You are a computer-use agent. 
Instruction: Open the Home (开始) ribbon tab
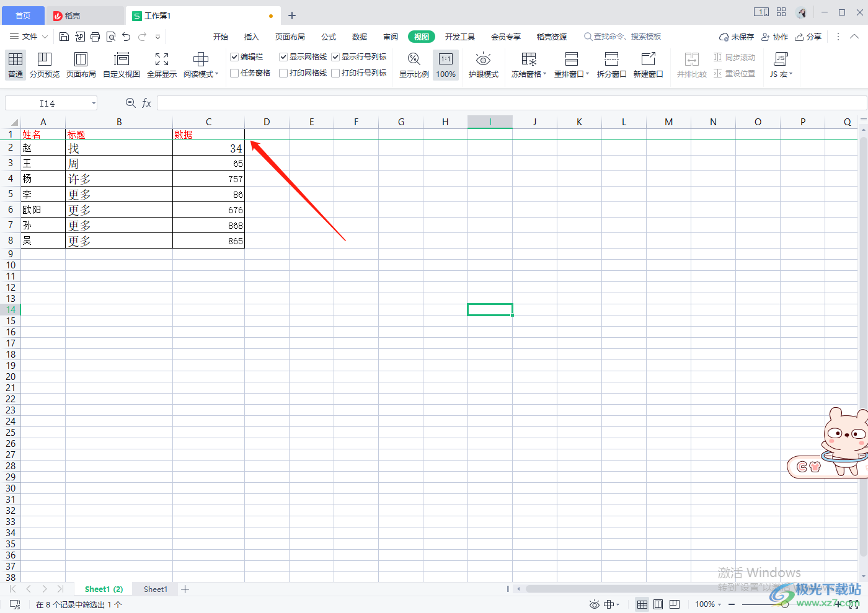tap(221, 37)
